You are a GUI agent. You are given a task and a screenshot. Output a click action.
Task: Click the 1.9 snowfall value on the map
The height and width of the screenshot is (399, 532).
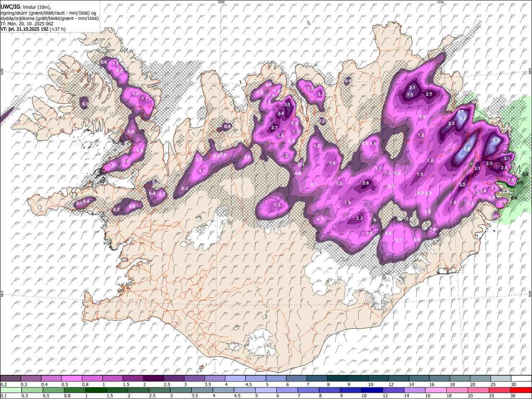pos(420,175)
